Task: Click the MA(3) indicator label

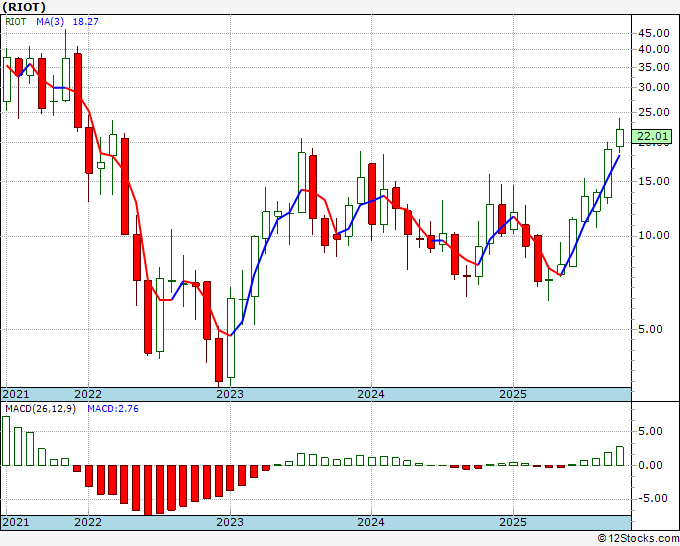Action: [50, 22]
